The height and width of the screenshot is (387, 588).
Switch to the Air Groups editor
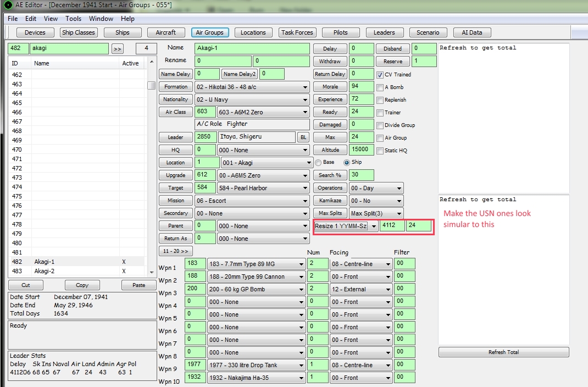point(209,32)
